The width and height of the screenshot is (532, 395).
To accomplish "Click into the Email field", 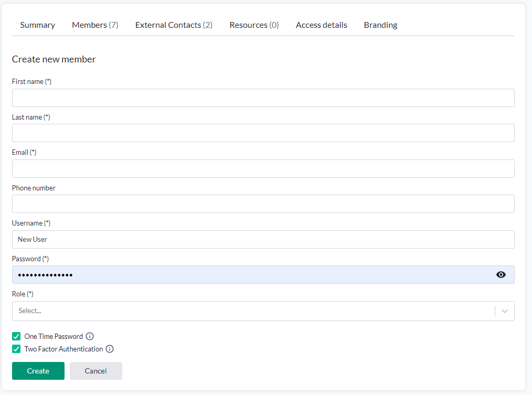I will click(x=263, y=169).
